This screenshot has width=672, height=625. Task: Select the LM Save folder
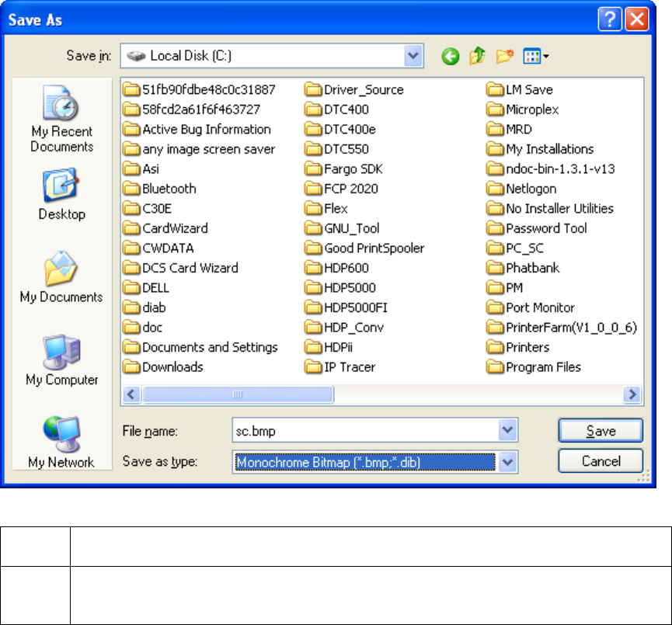(520, 89)
